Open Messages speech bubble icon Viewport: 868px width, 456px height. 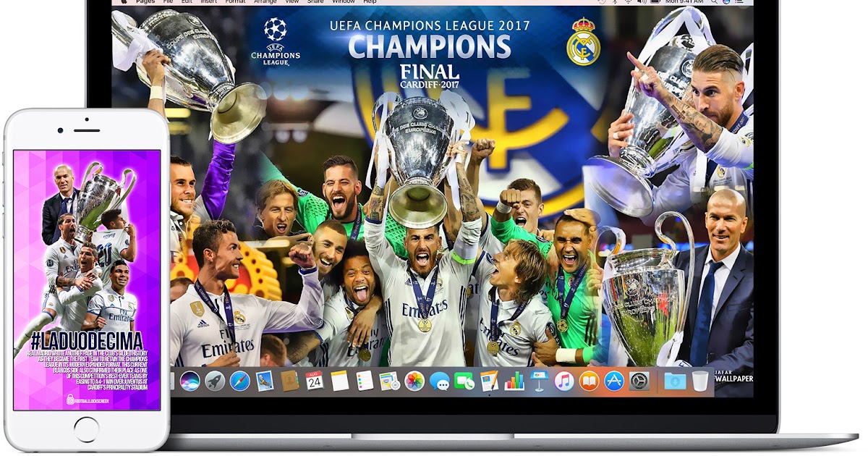pyautogui.click(x=439, y=381)
